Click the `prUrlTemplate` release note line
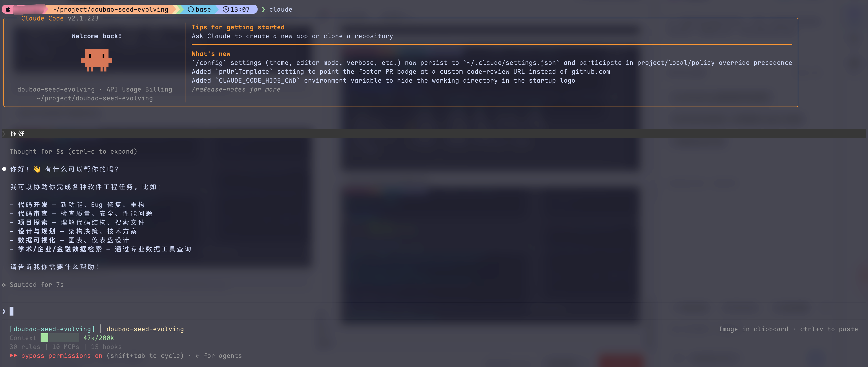Screen dimensions: 868x367 401,71
